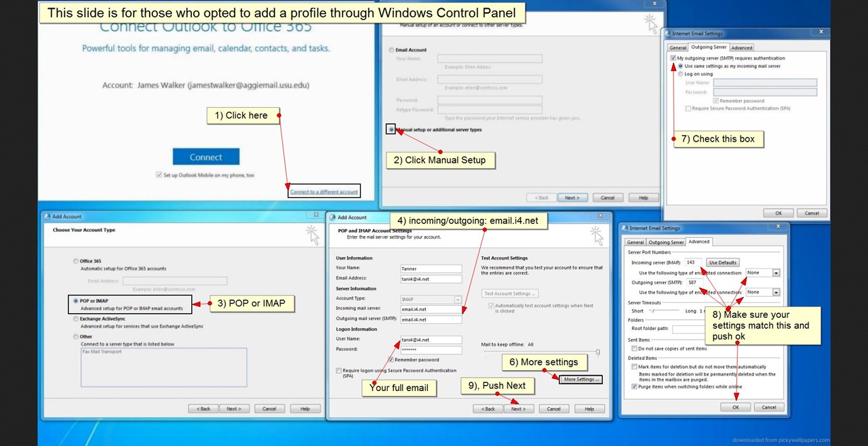
Task: Click the title bar icon of POP and IMAP Account Settings window
Action: [332, 218]
